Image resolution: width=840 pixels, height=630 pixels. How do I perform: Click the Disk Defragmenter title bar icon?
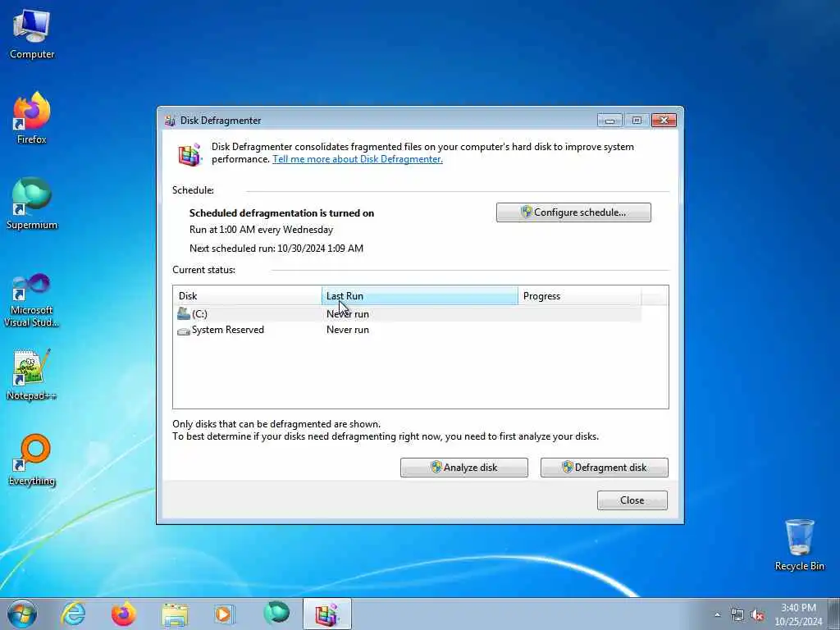click(x=170, y=121)
